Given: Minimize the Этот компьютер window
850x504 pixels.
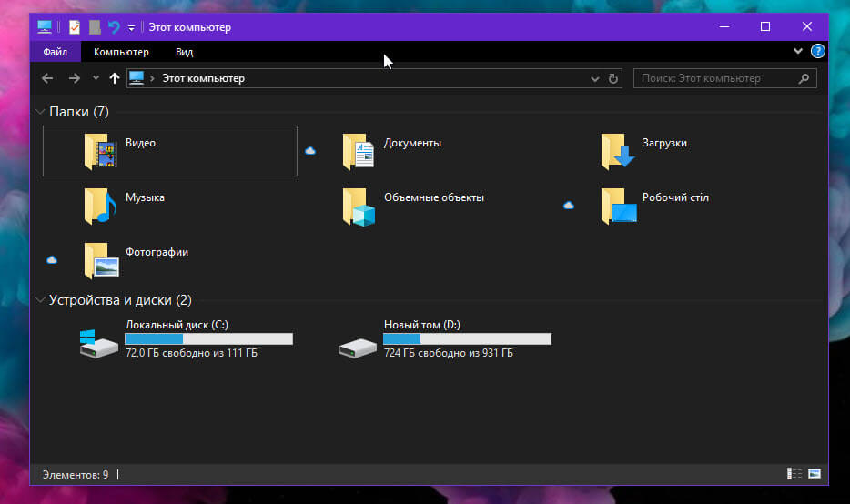Looking at the screenshot, I should 724,26.
